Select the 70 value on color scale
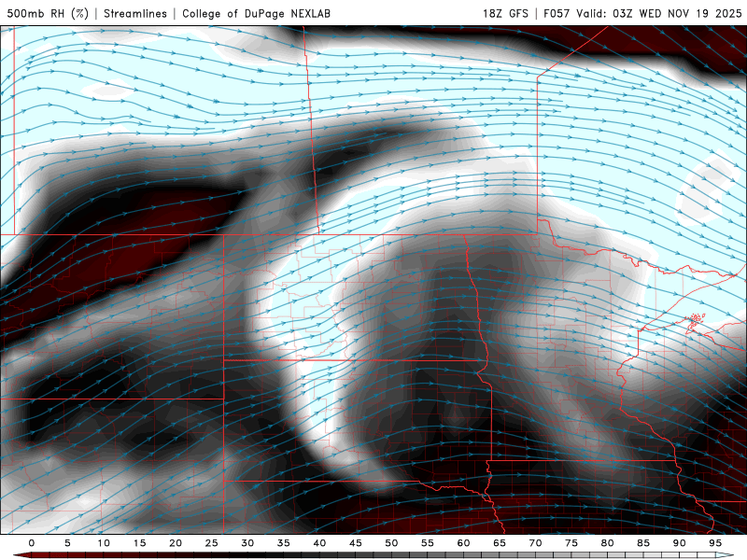The image size is (747, 560). (x=535, y=543)
